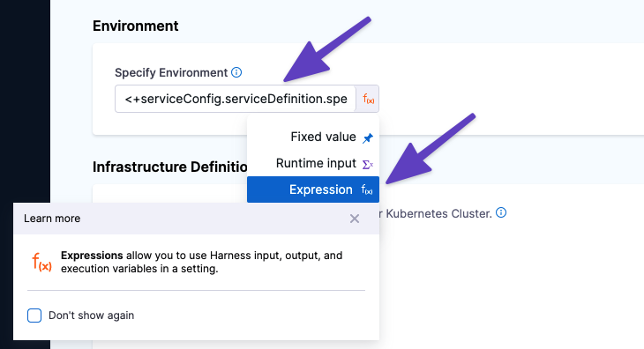Click the purple sigma Runtime input icon

(x=368, y=165)
